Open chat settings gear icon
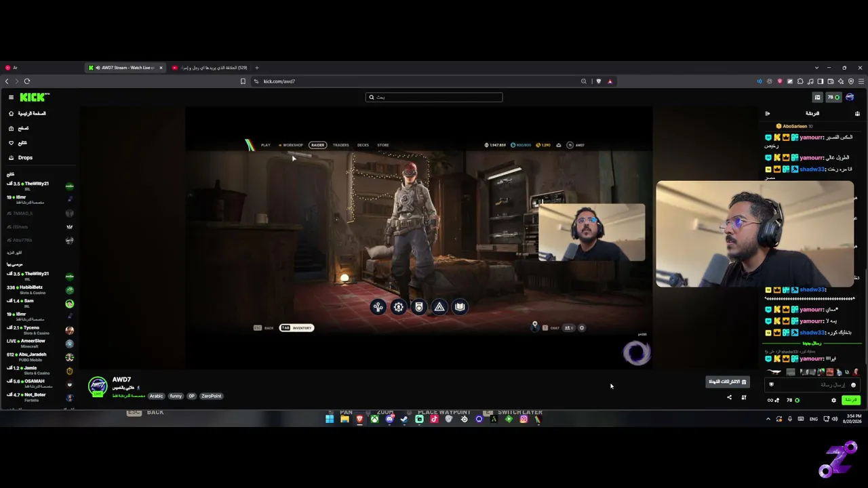 click(833, 400)
